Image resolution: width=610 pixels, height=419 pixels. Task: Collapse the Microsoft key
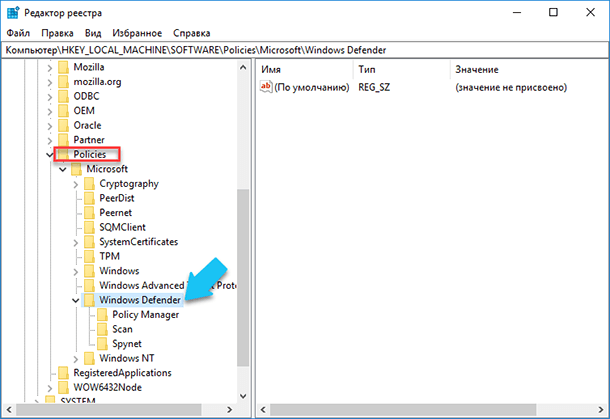click(62, 169)
